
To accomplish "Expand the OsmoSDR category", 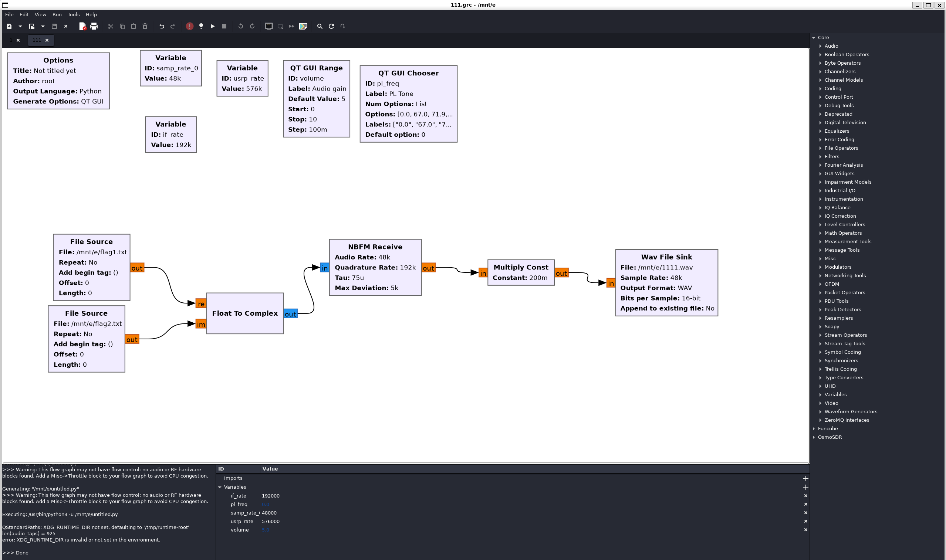I will click(x=814, y=437).
